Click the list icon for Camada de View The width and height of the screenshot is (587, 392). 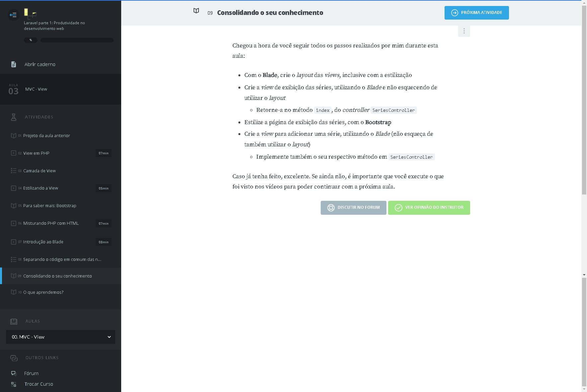tap(14, 171)
